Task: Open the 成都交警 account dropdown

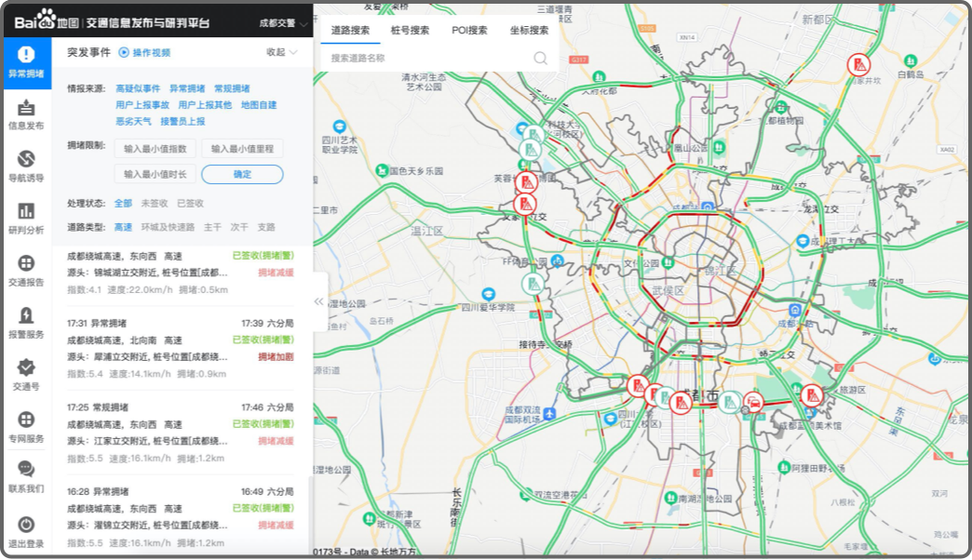Action: pos(278,23)
